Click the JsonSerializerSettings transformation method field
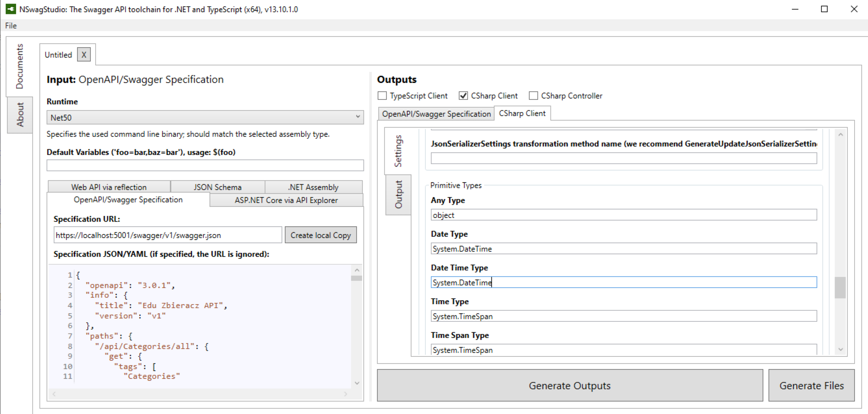 (624, 158)
